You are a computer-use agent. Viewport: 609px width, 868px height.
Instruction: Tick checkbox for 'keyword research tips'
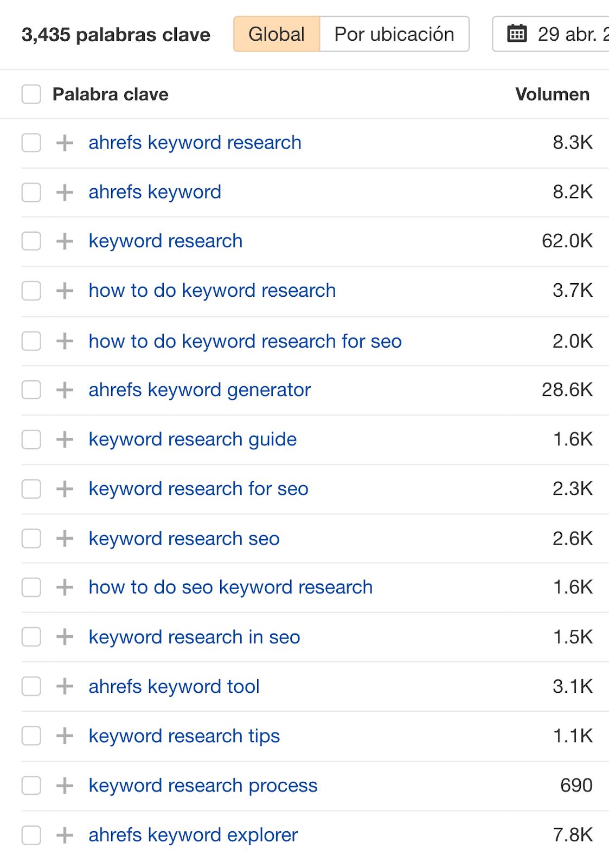31,736
